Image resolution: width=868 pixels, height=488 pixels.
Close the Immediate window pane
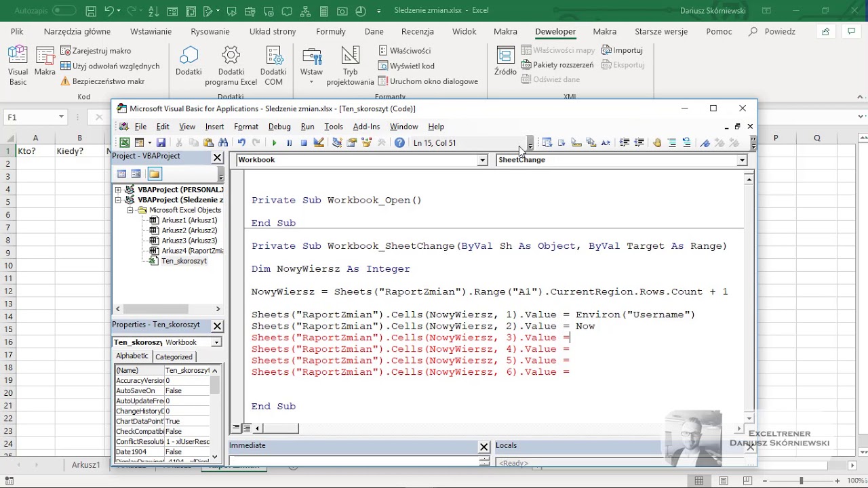click(x=484, y=447)
